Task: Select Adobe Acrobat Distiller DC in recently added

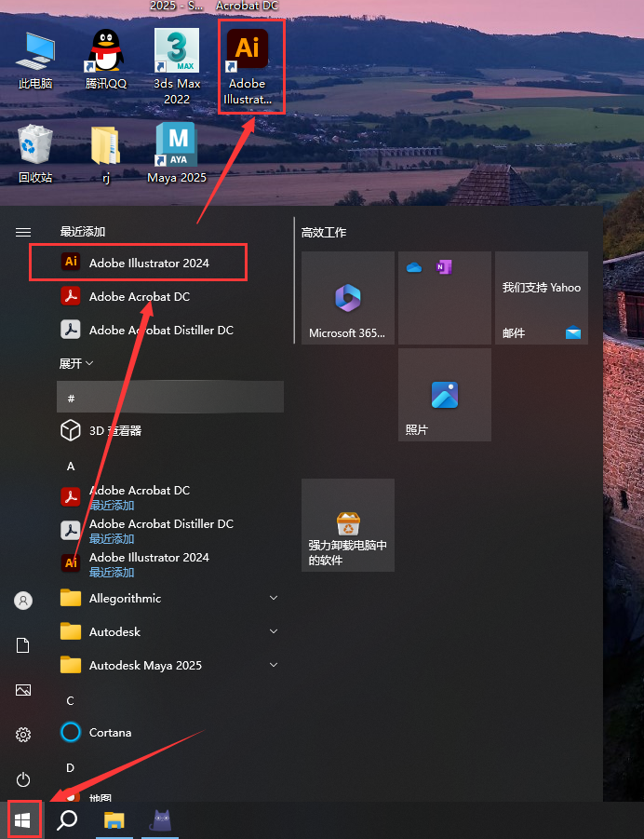Action: point(160,330)
